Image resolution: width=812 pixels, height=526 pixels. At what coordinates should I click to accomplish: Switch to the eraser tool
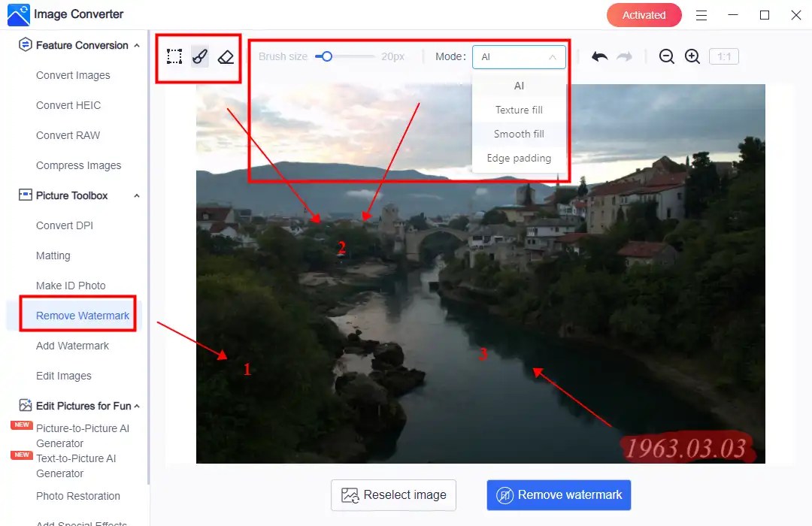226,56
